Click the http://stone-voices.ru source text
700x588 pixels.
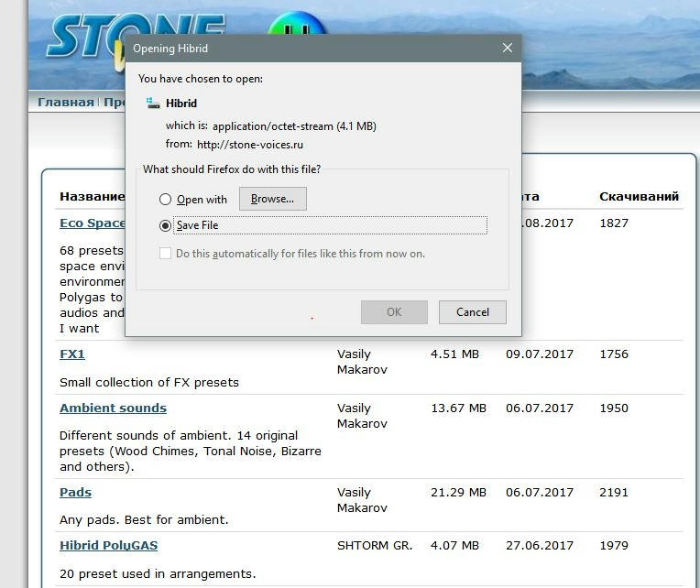click(250, 145)
